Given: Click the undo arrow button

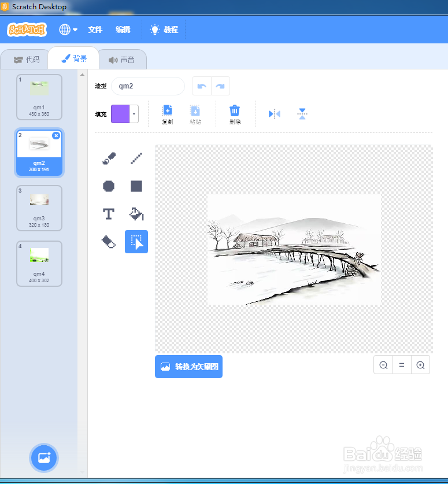Looking at the screenshot, I should tap(202, 86).
